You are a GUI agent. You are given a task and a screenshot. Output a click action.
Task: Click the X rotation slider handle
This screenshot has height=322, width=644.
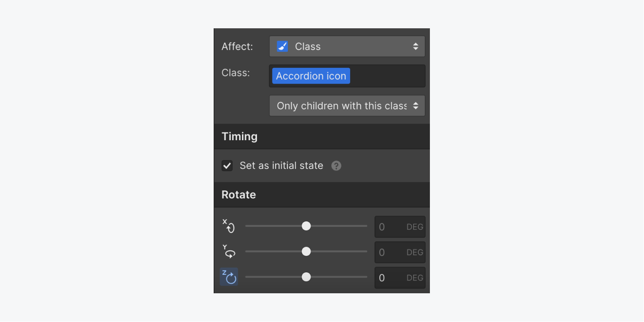[306, 226]
